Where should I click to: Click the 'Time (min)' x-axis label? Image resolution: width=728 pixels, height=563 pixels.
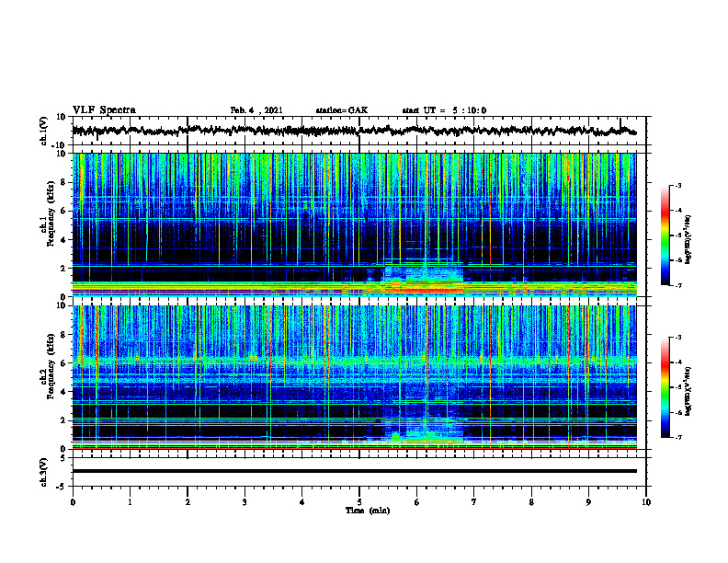click(368, 511)
